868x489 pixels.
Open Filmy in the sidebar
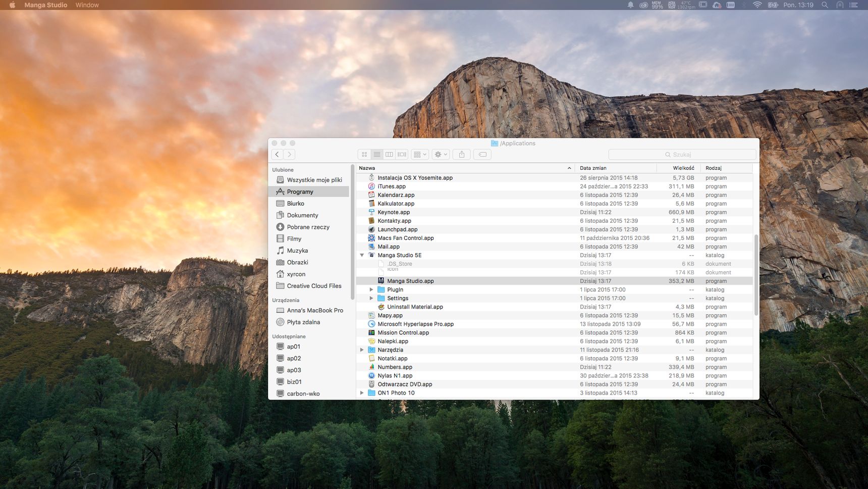pyautogui.click(x=309, y=239)
